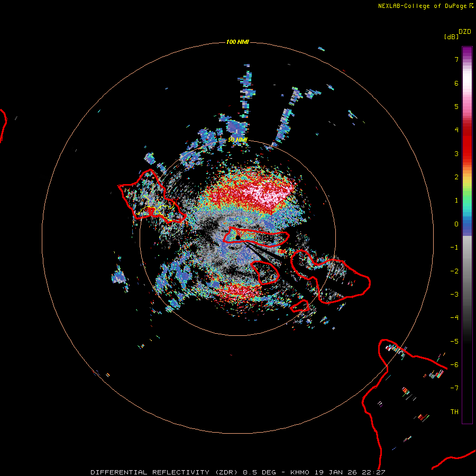Image resolution: width=476 pixels, height=476 pixels.
Task: Click the '-5' value on color scale
Action: (454, 342)
